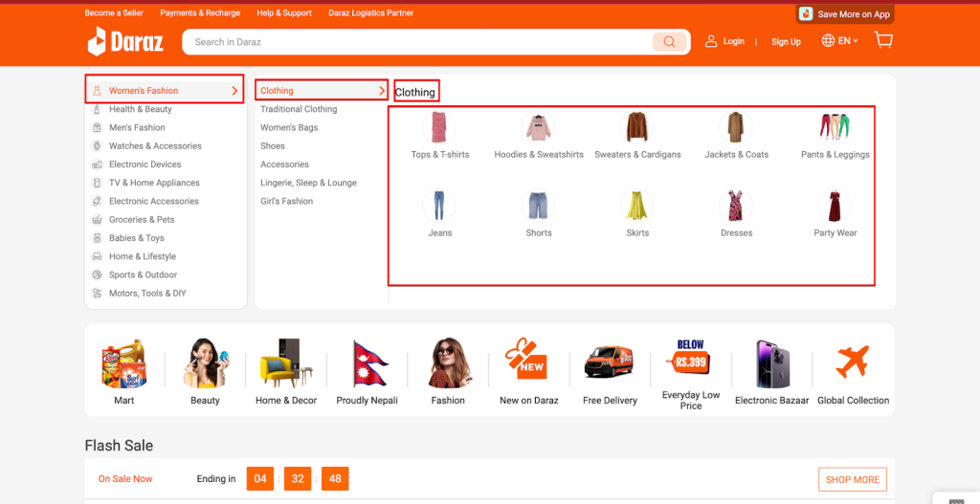Choose Traditional Clothing in the submenu

[x=299, y=109]
